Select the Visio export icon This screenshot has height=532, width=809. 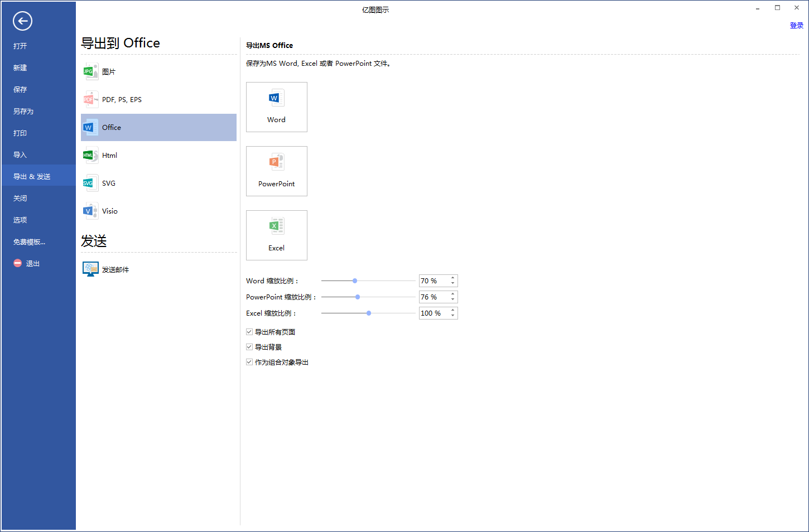coord(90,211)
